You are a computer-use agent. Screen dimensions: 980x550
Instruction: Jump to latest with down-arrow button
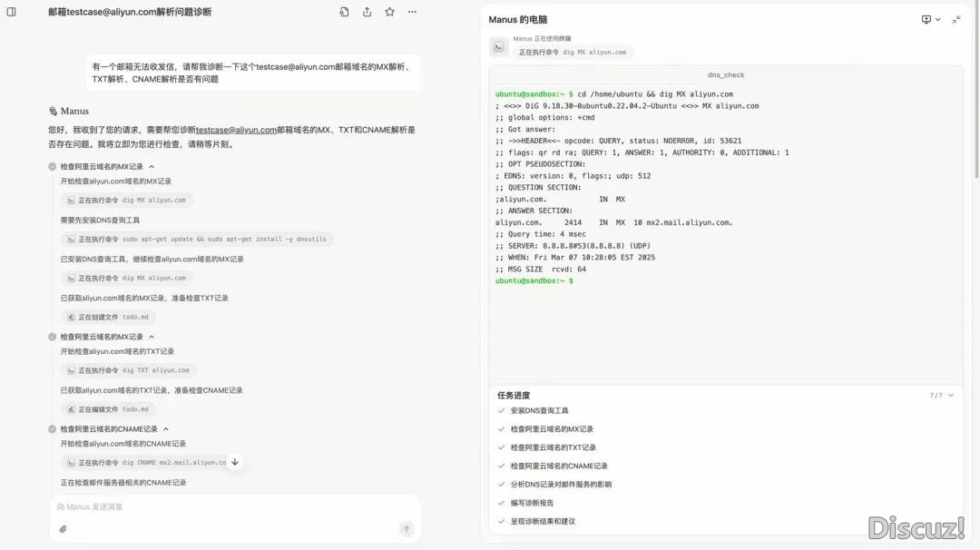click(234, 462)
